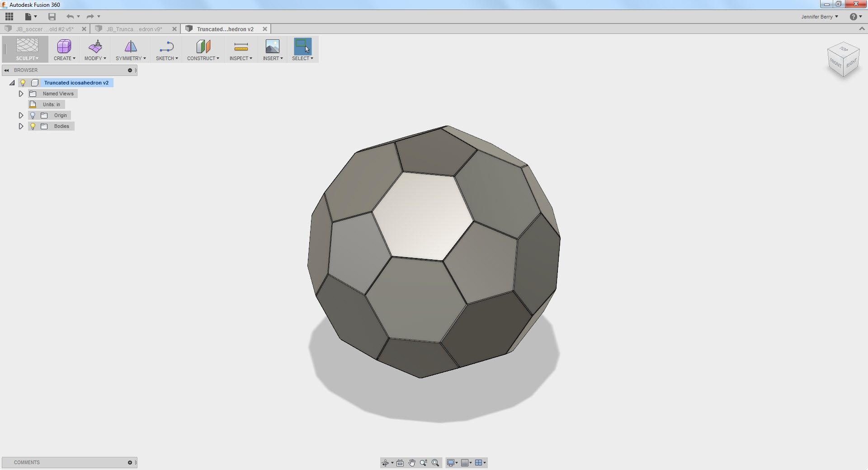Toggle Origin folder visibility lightbulb

point(32,115)
